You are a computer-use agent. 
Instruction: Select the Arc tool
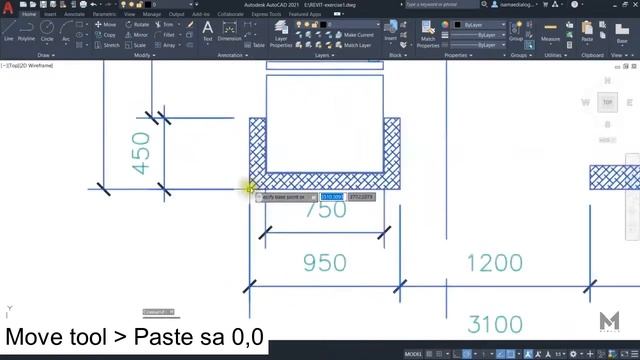pyautogui.click(x=66, y=31)
